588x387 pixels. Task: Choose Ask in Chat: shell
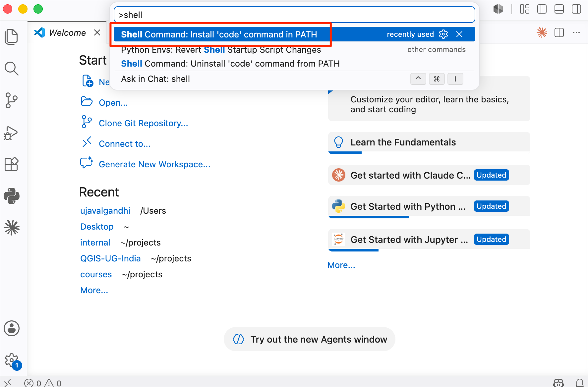click(x=294, y=79)
